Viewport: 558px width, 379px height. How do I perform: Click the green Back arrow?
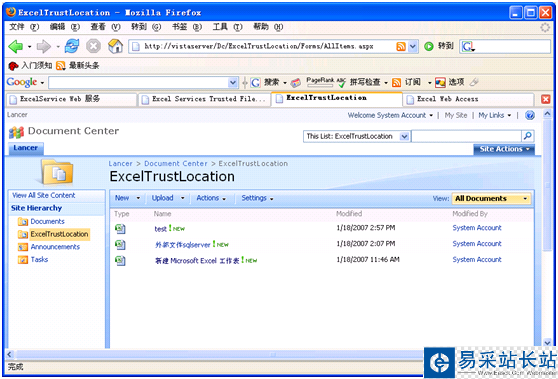15,46
